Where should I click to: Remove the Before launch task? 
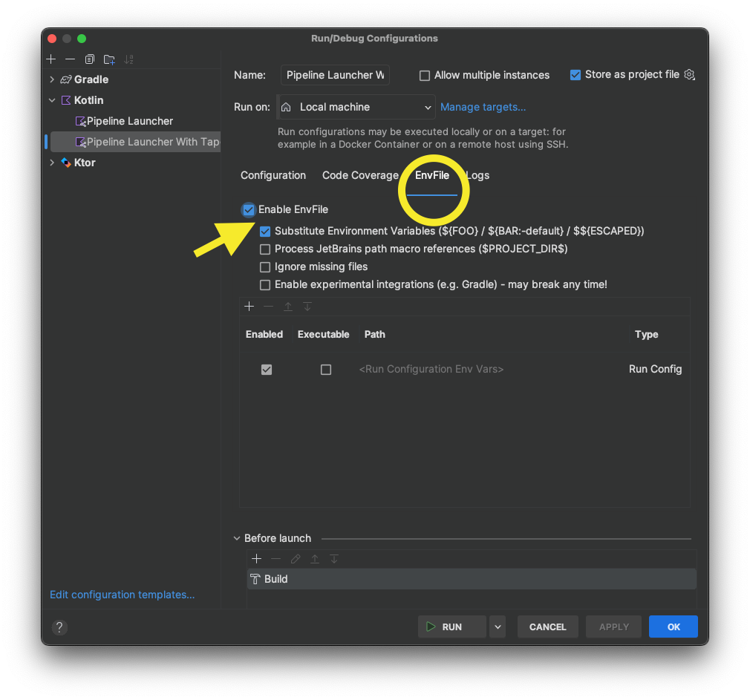coord(276,558)
